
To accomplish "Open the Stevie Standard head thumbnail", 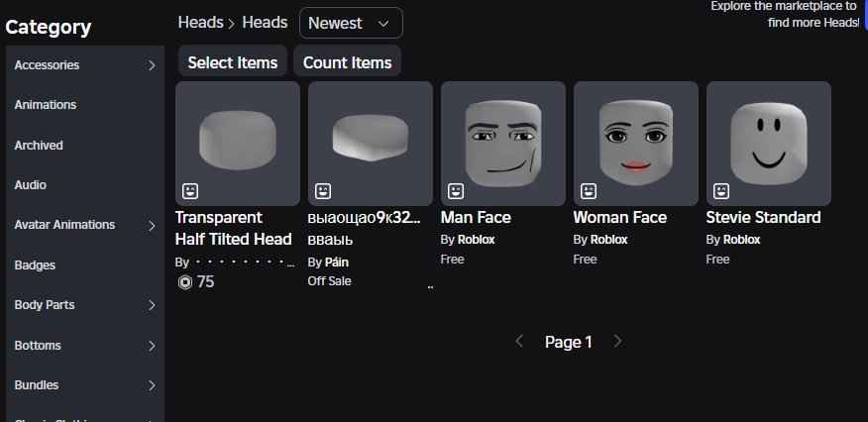I will tap(768, 143).
